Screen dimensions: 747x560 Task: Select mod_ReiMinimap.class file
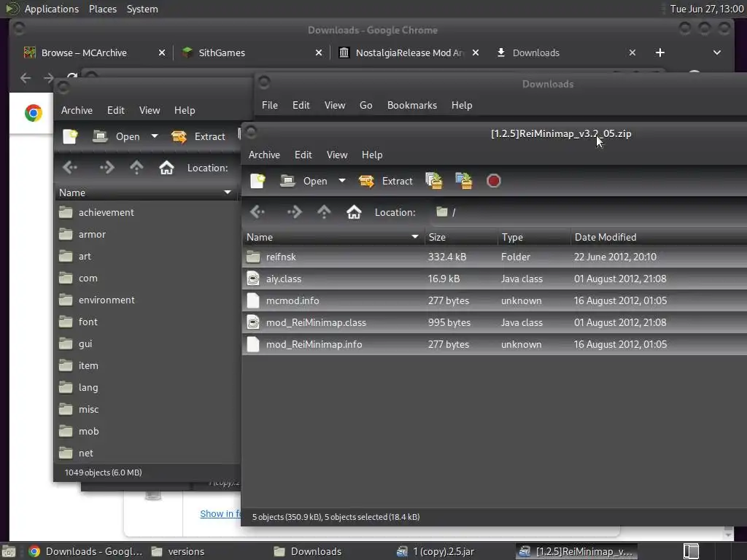(x=495, y=323)
